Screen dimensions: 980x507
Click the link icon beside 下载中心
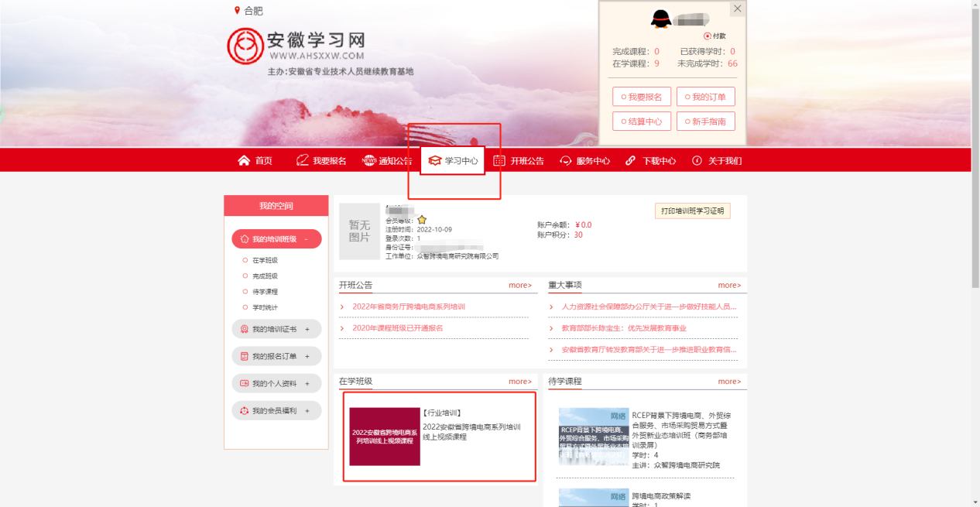(631, 160)
